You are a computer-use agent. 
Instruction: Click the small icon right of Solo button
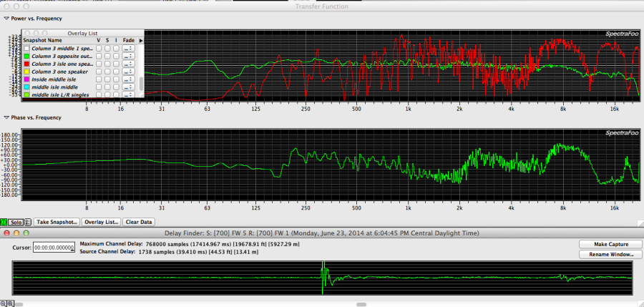point(28,223)
